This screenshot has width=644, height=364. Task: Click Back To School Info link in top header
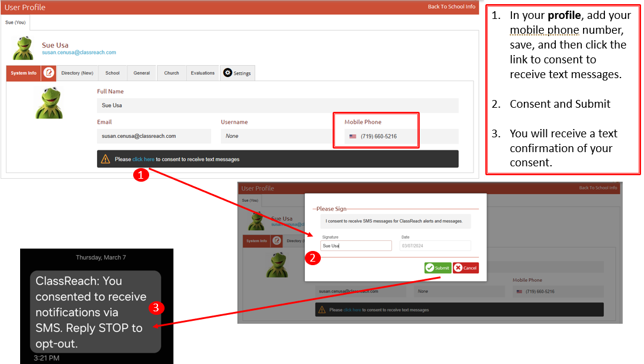452,7
